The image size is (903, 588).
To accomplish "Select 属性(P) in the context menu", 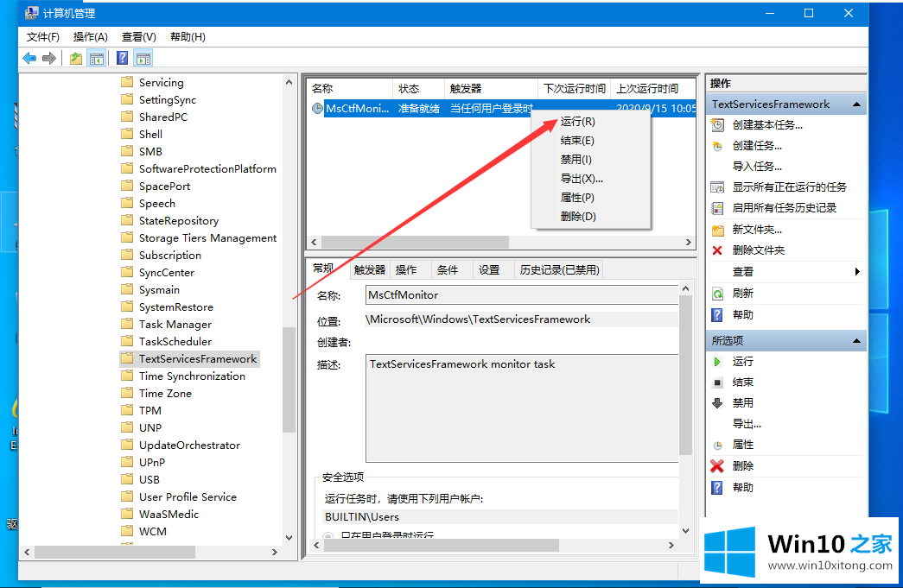I will tap(577, 198).
